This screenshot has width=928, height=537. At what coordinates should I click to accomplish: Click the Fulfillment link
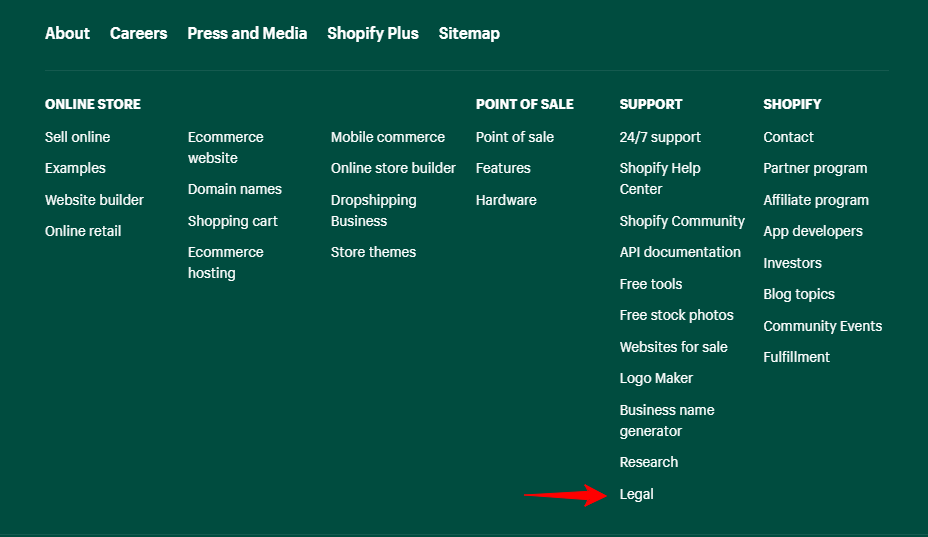(x=796, y=357)
